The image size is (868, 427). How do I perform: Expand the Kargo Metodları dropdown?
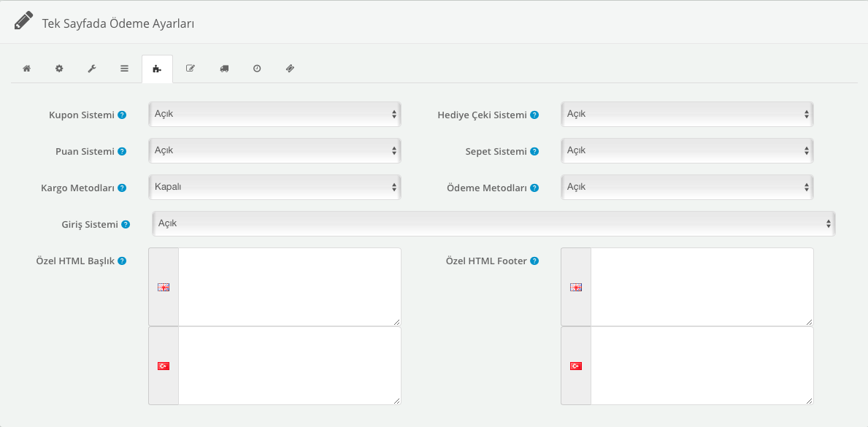click(274, 187)
